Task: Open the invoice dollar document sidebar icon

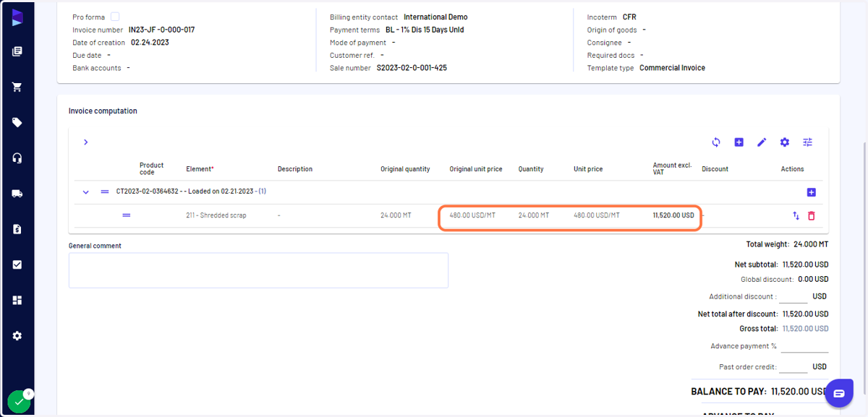Action: tap(17, 229)
